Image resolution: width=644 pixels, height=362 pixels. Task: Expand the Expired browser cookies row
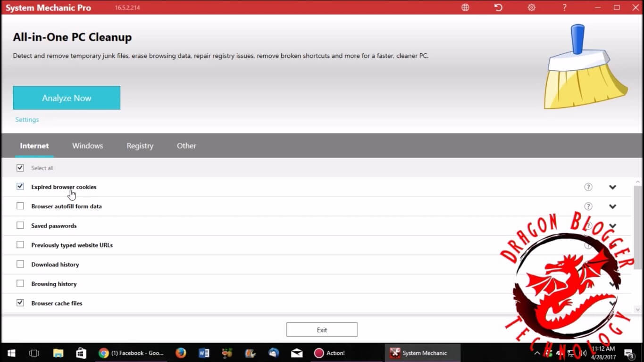612,187
